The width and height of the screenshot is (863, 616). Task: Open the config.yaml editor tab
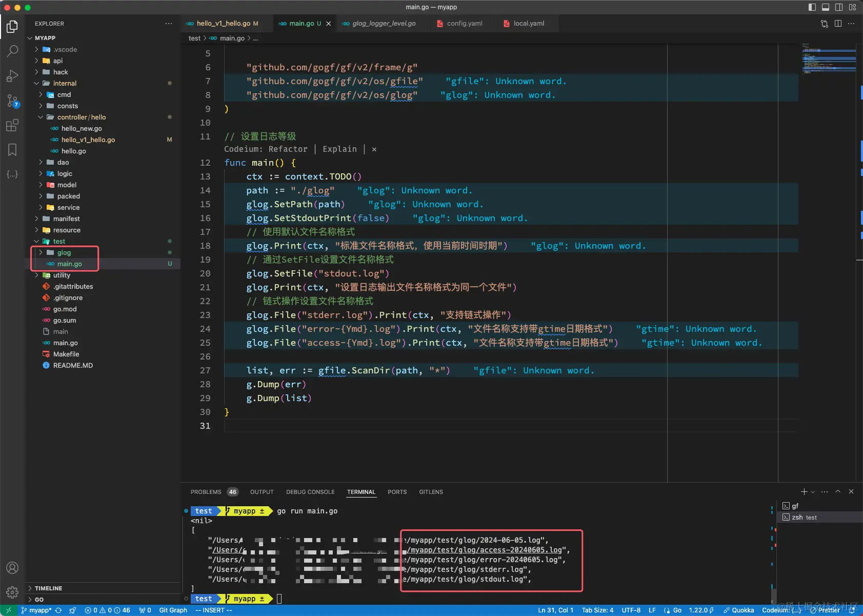(464, 24)
